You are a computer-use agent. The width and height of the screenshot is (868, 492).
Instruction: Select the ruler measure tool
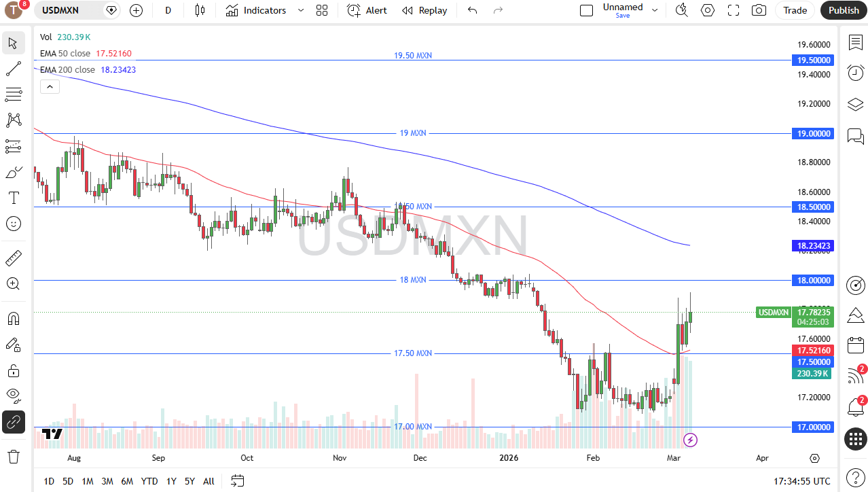coord(13,258)
